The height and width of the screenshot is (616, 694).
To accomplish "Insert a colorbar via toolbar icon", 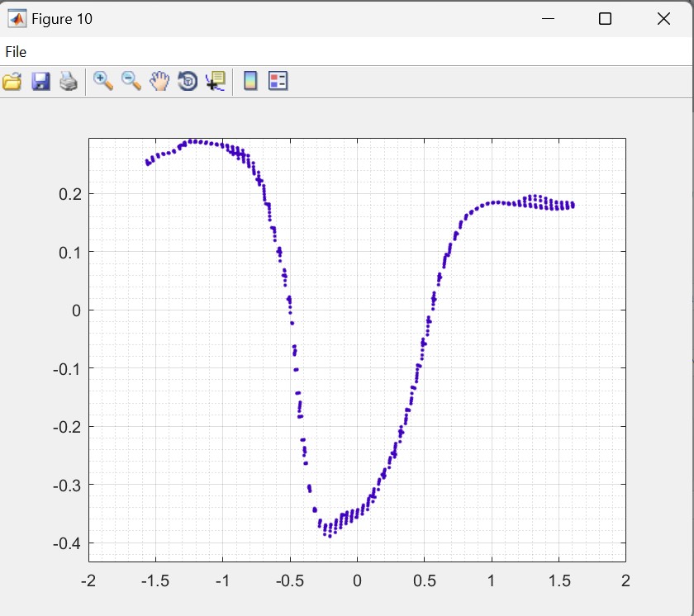I will point(250,81).
